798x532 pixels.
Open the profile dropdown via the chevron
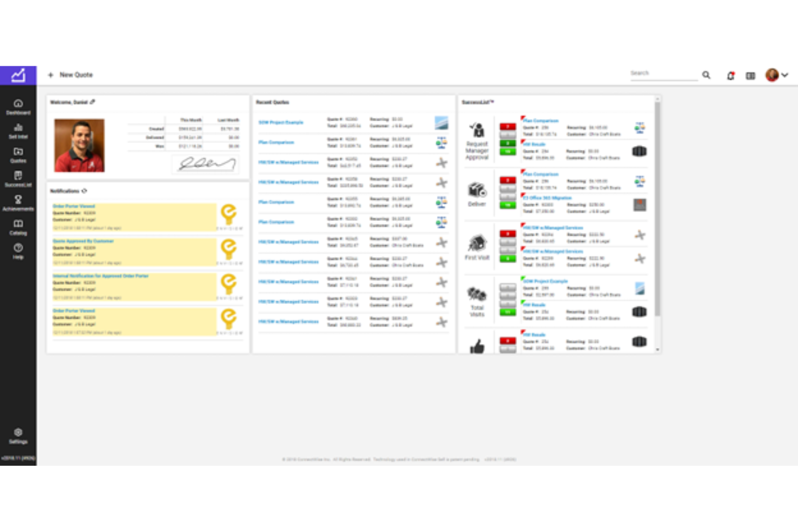point(785,75)
